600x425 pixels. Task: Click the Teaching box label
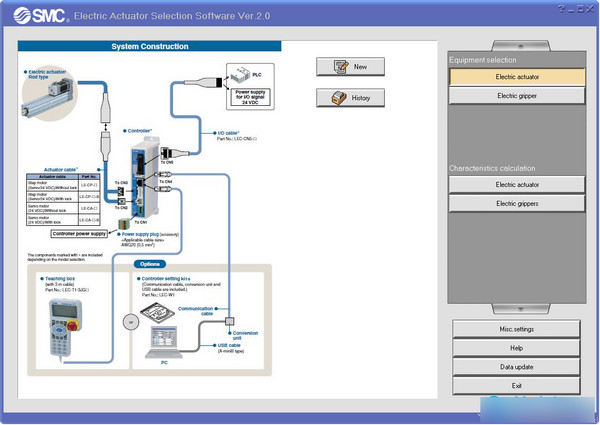coord(60,278)
